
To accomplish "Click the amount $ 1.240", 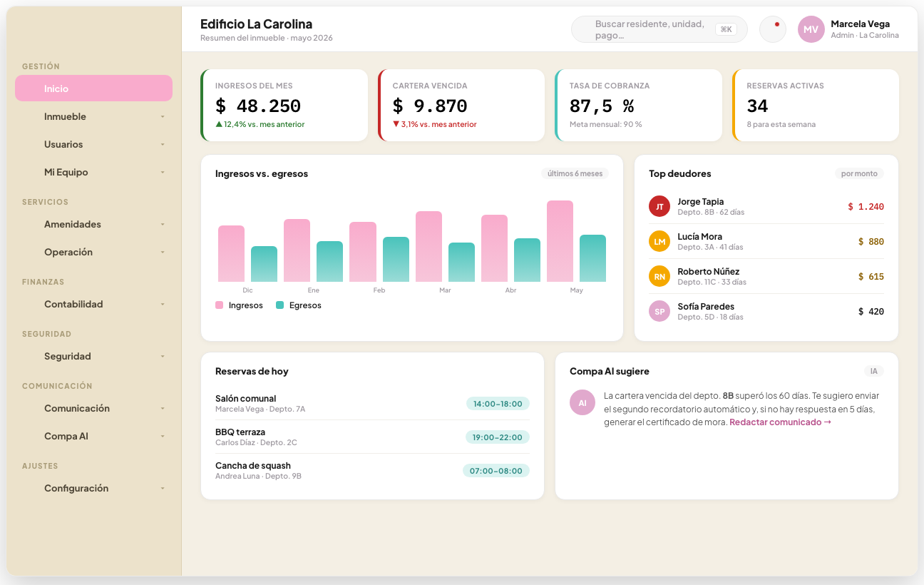I will [x=866, y=207].
